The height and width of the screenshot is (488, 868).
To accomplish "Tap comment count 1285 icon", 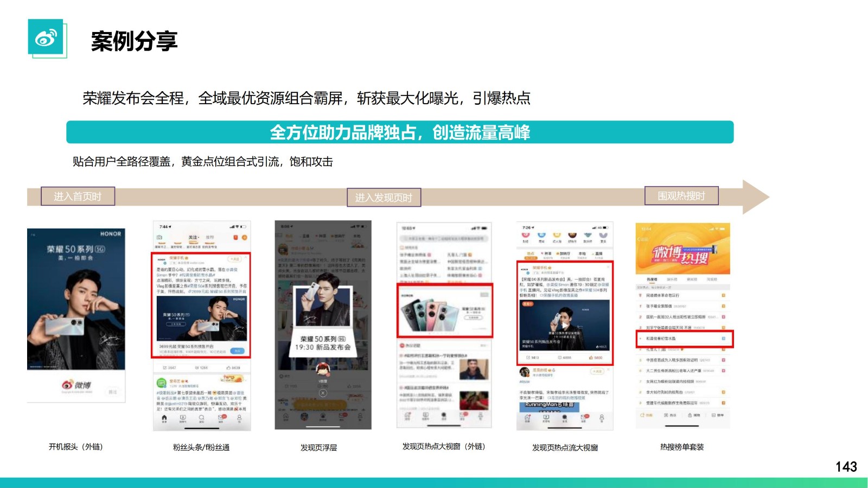I will (201, 368).
